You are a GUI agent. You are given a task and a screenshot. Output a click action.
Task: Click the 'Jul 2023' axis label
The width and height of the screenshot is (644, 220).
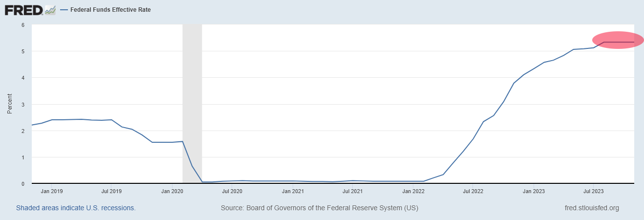click(x=593, y=191)
